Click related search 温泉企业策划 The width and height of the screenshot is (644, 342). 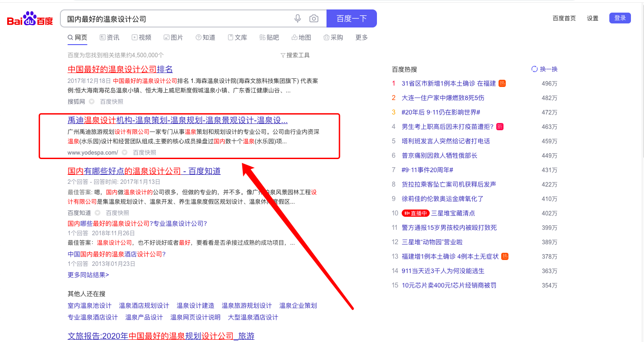coord(298,306)
